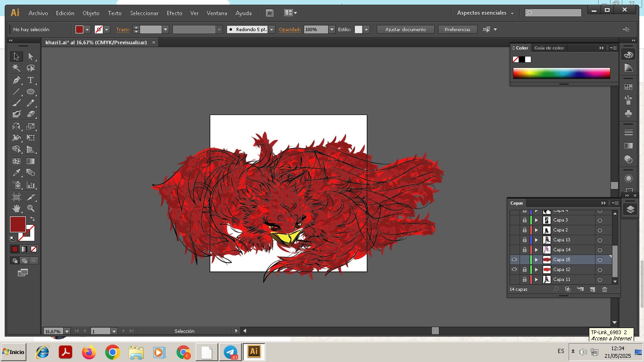Expand Capa 2 sublayers triangle
Image resolution: width=644 pixels, height=362 pixels.
tap(536, 230)
